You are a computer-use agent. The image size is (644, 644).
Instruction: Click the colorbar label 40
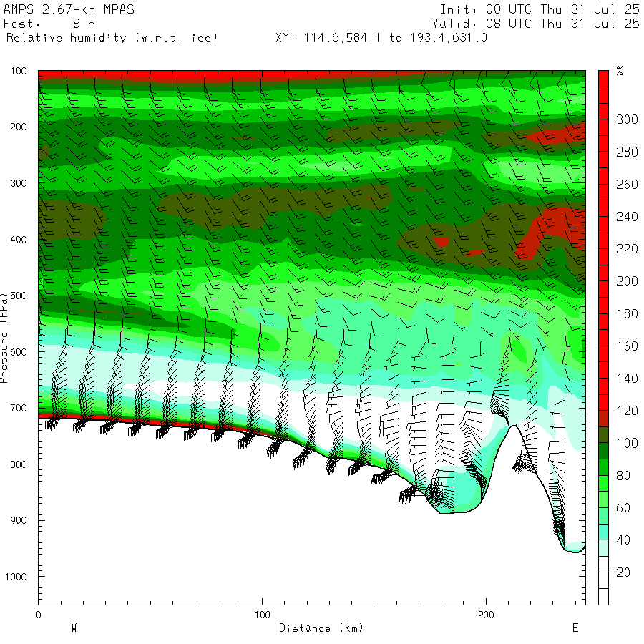pos(623,540)
